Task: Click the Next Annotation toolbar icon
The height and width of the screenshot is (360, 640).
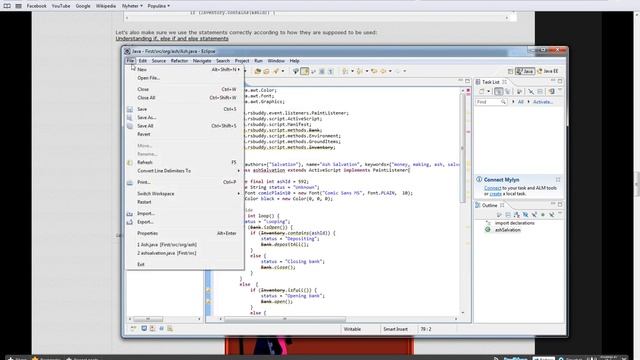Action: click(x=345, y=71)
